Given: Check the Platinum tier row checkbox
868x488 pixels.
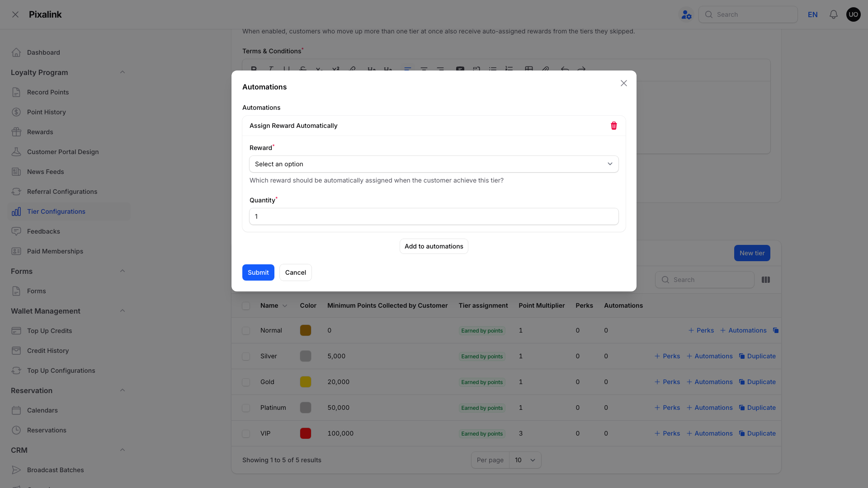Looking at the screenshot, I should point(246,408).
